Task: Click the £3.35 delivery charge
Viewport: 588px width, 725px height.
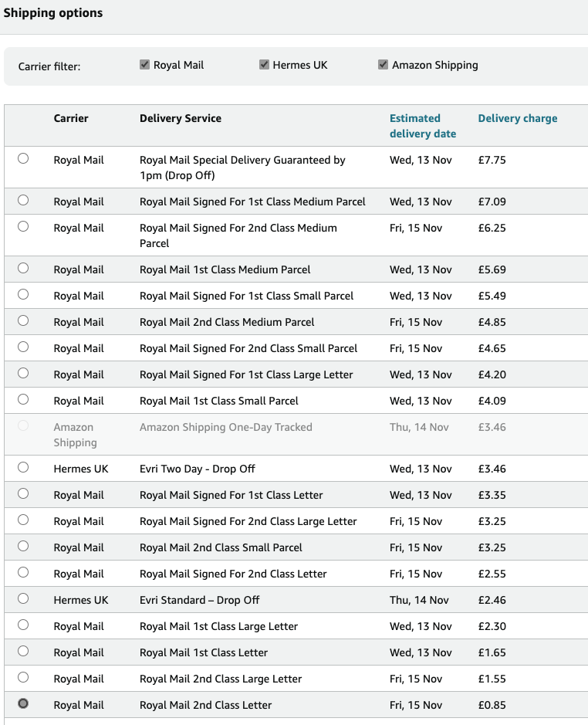Action: [492, 495]
